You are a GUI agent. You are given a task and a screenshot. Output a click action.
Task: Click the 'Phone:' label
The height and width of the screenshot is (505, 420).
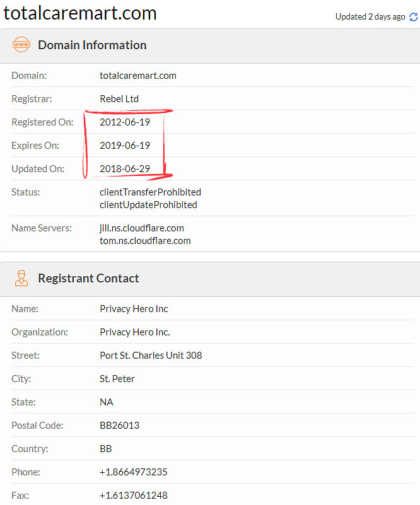pyautogui.click(x=26, y=472)
